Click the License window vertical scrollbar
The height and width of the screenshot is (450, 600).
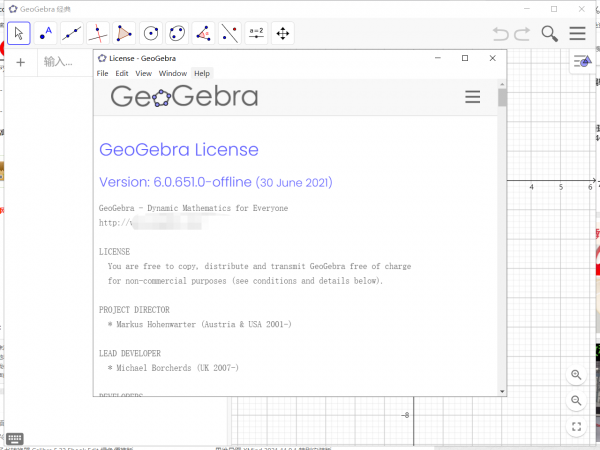point(502,240)
